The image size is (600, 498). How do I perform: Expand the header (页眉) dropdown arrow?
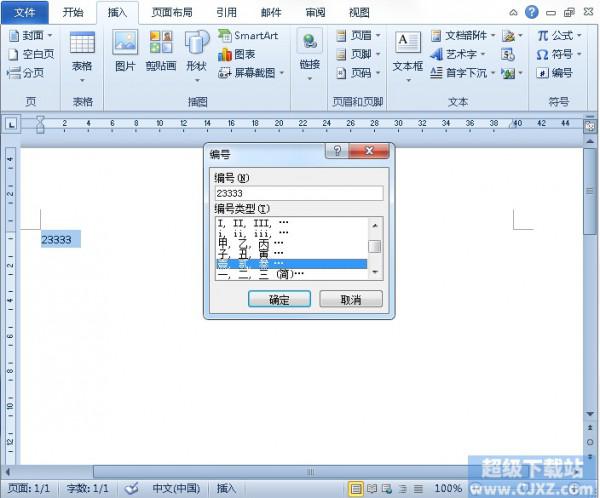(378, 36)
